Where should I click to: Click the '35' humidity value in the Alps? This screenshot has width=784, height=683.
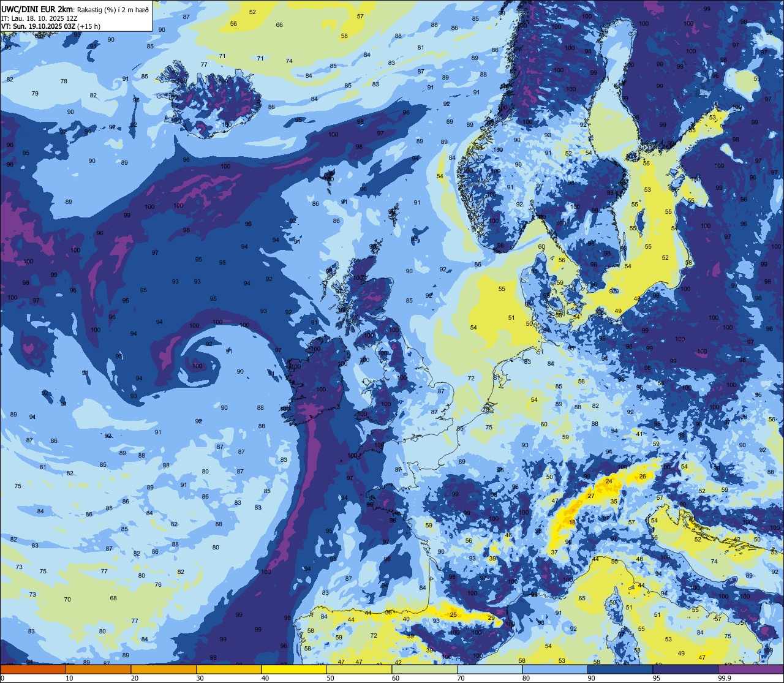(614, 502)
